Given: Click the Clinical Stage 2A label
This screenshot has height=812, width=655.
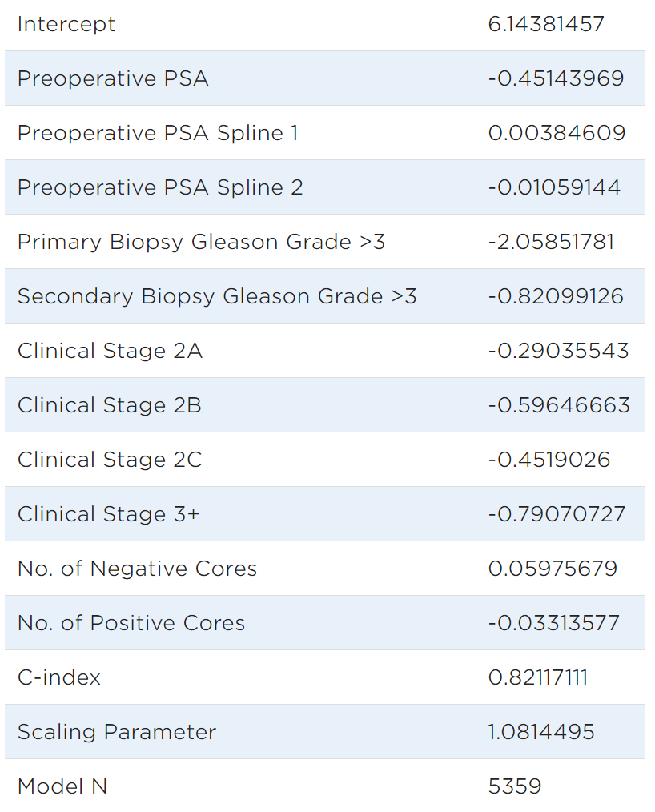Looking at the screenshot, I should (x=110, y=351).
